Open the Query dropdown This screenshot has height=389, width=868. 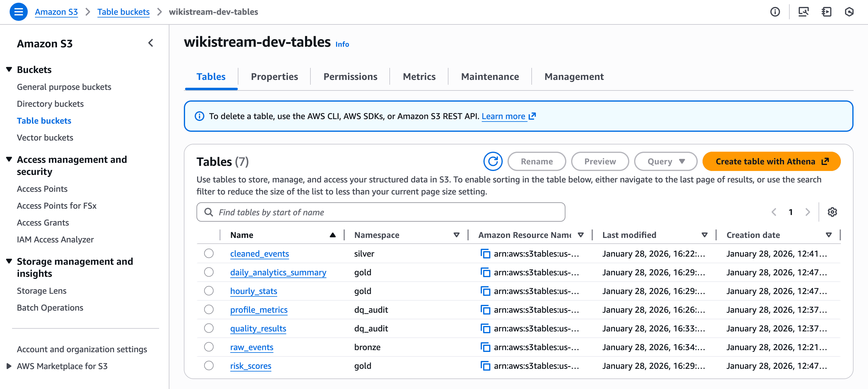665,161
